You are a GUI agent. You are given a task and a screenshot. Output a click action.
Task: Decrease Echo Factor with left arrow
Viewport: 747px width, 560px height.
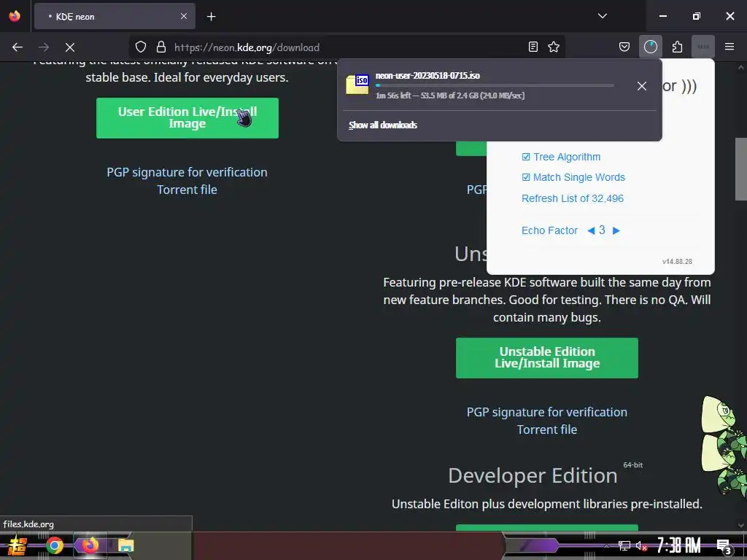591,231
